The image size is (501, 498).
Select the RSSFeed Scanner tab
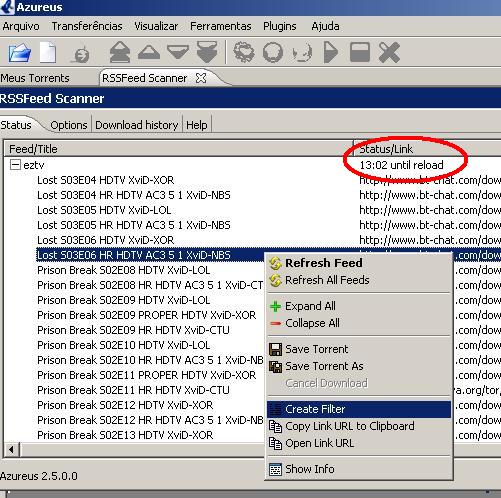(144, 78)
